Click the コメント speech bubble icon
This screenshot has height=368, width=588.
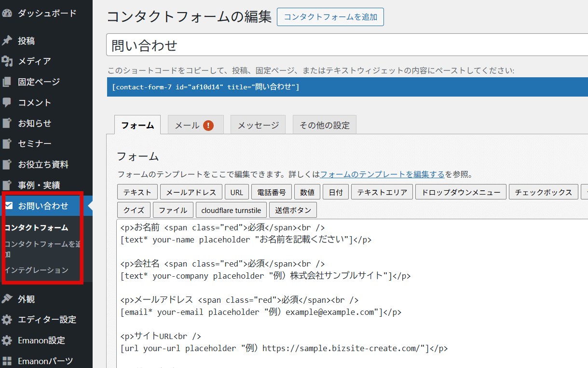point(7,102)
